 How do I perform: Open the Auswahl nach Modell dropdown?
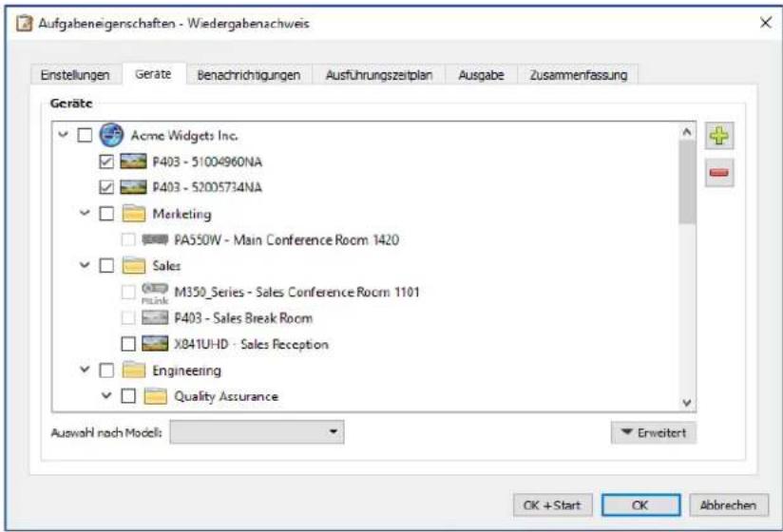tap(257, 431)
